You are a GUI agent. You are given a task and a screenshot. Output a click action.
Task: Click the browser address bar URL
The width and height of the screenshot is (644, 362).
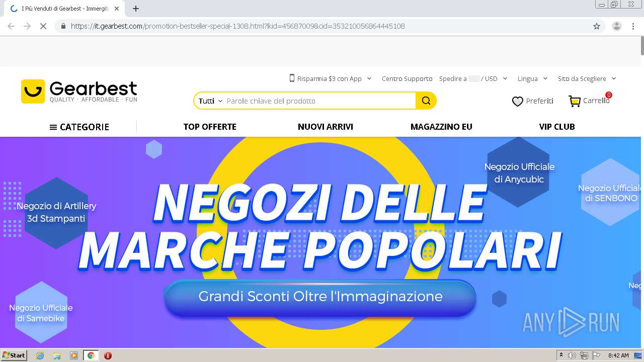click(238, 26)
